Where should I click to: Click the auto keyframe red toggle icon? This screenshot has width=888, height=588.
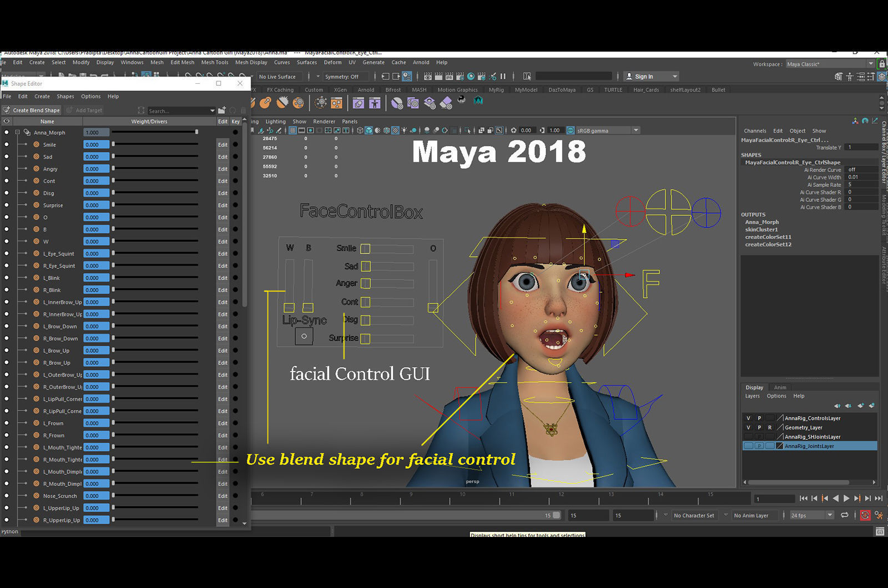(x=865, y=515)
